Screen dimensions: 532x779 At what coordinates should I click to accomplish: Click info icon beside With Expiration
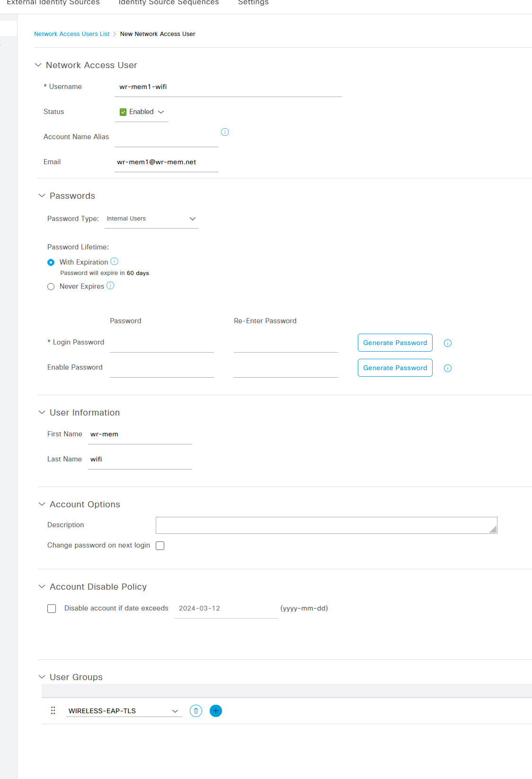pos(115,261)
